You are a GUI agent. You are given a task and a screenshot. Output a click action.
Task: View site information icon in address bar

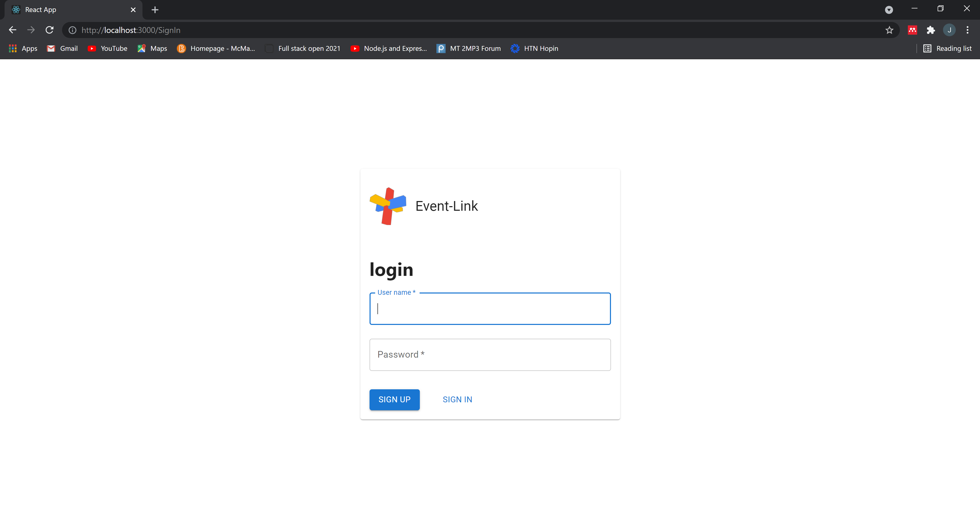72,30
